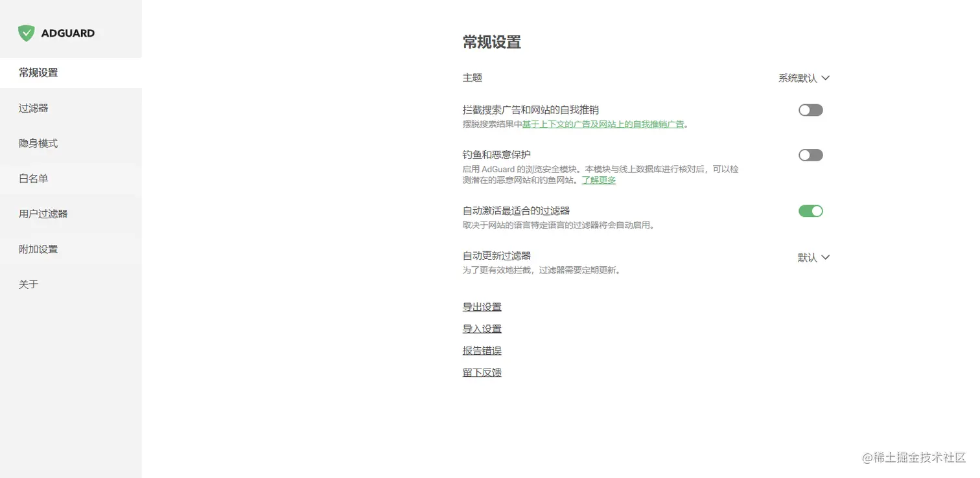Screen dimensions: 980x478
Task: Click the 基于上下文的广告 green hyperlink
Action: [555, 124]
